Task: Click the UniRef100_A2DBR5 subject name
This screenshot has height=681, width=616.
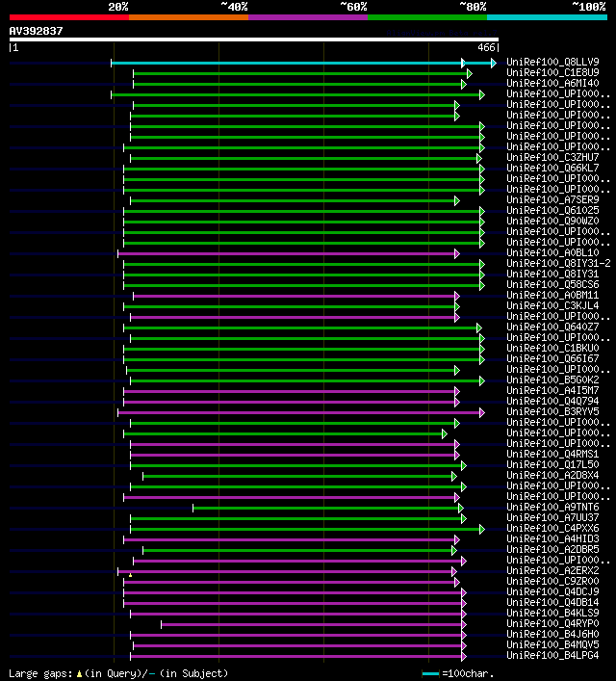Action: [x=552, y=549]
